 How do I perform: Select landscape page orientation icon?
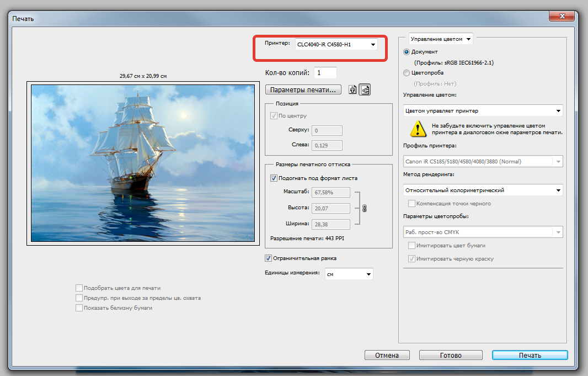click(x=365, y=89)
